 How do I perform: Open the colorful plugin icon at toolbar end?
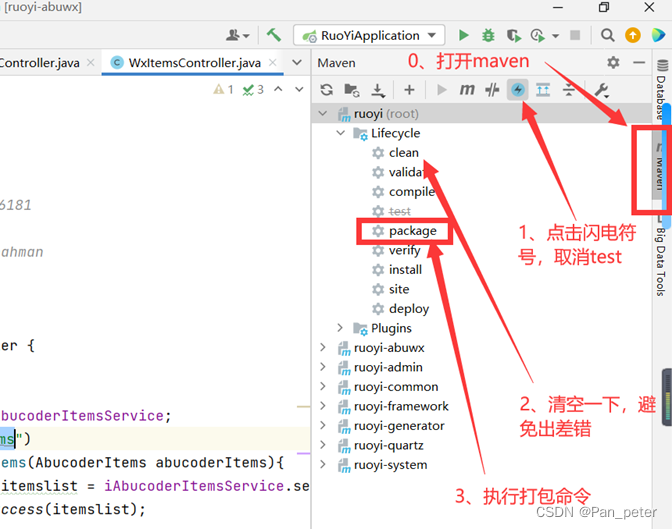coord(658,35)
